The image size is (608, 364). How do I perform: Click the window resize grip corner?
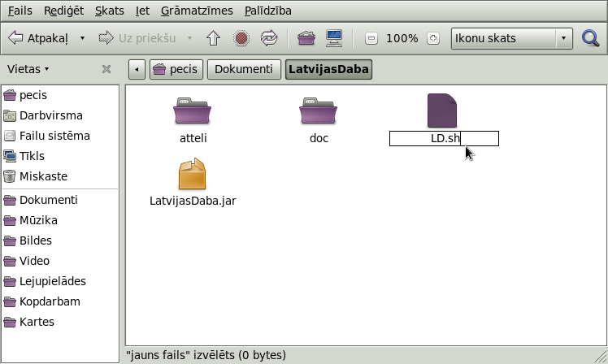[601, 357]
